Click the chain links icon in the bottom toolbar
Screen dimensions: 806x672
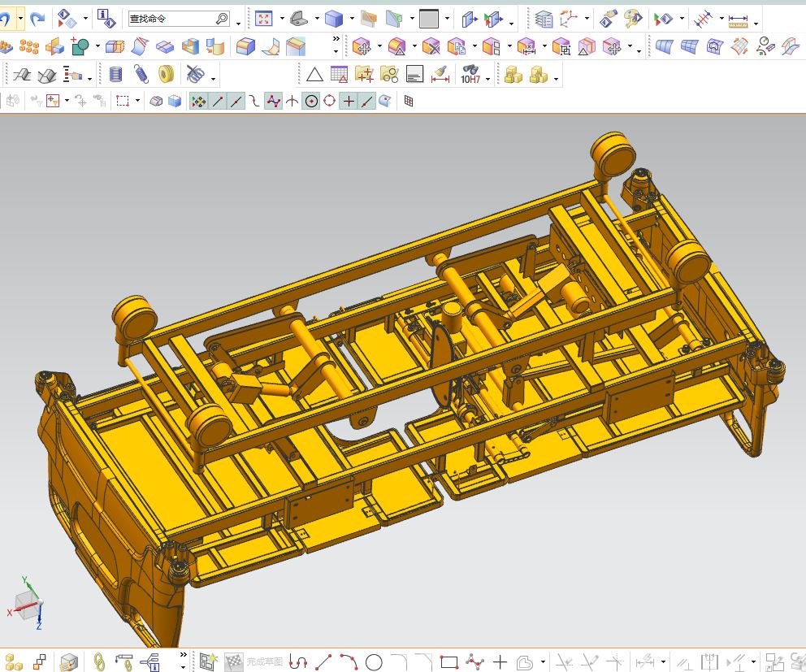click(98, 661)
